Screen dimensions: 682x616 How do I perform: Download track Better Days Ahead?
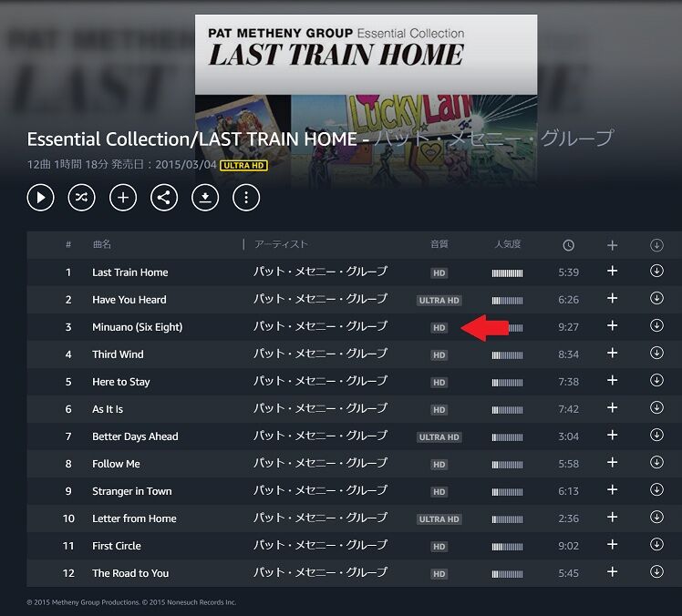656,436
